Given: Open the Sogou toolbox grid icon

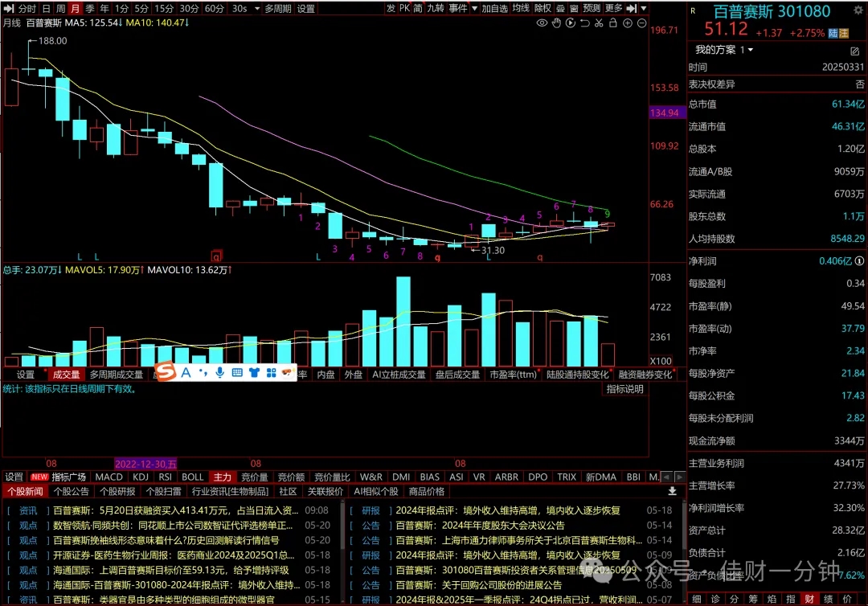Looking at the screenshot, I should 272,372.
